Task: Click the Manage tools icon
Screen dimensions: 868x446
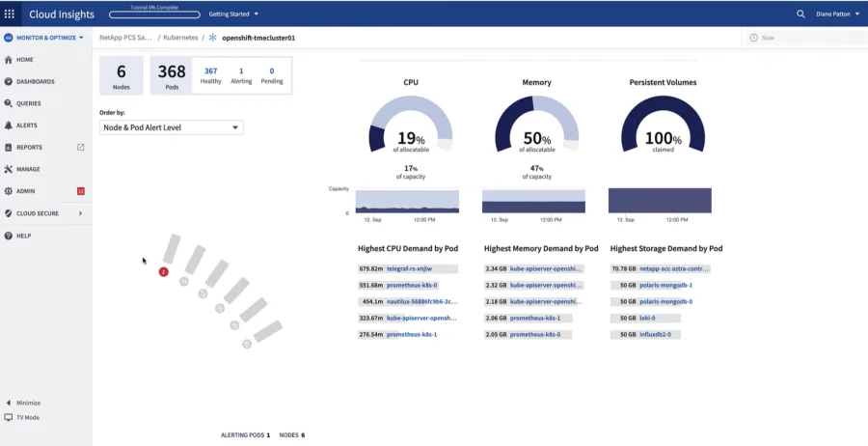Action: pos(9,169)
